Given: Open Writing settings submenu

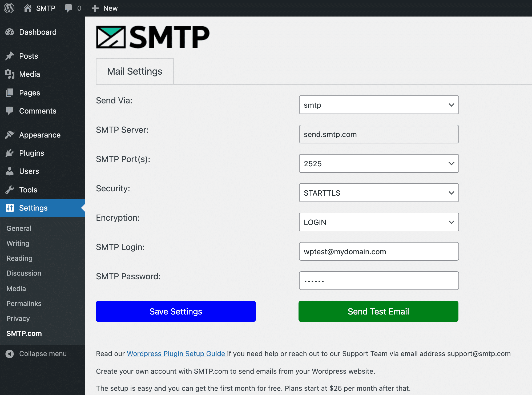Looking at the screenshot, I should [18, 243].
